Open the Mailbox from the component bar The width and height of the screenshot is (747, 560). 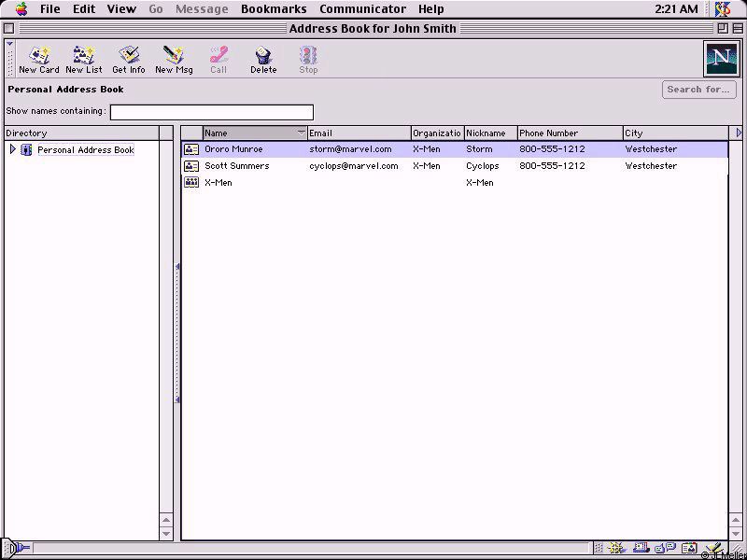coord(641,548)
